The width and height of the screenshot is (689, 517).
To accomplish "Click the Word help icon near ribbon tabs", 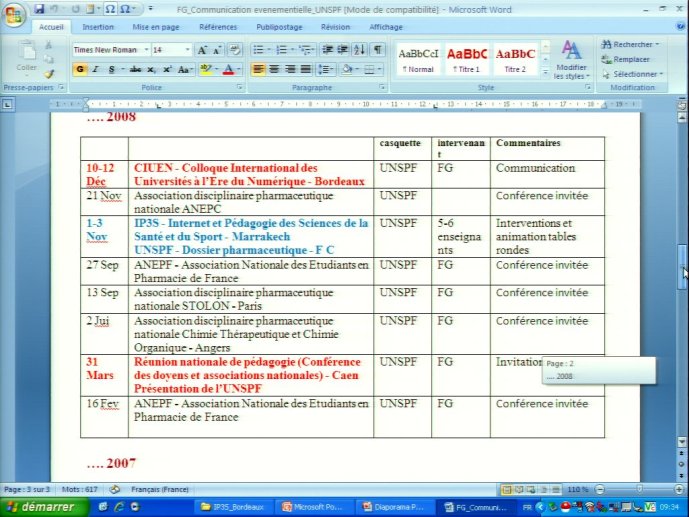I will pos(681,27).
